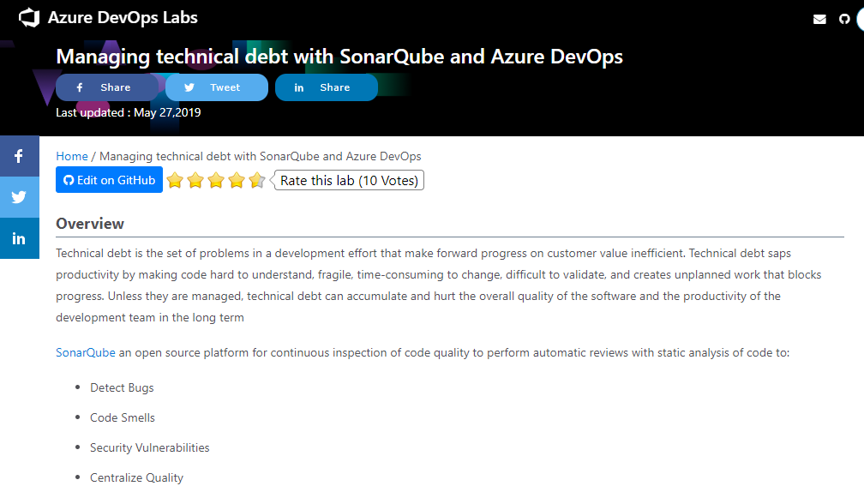Rate the lab one star
Screen dimensions: 864x504
(x=175, y=180)
